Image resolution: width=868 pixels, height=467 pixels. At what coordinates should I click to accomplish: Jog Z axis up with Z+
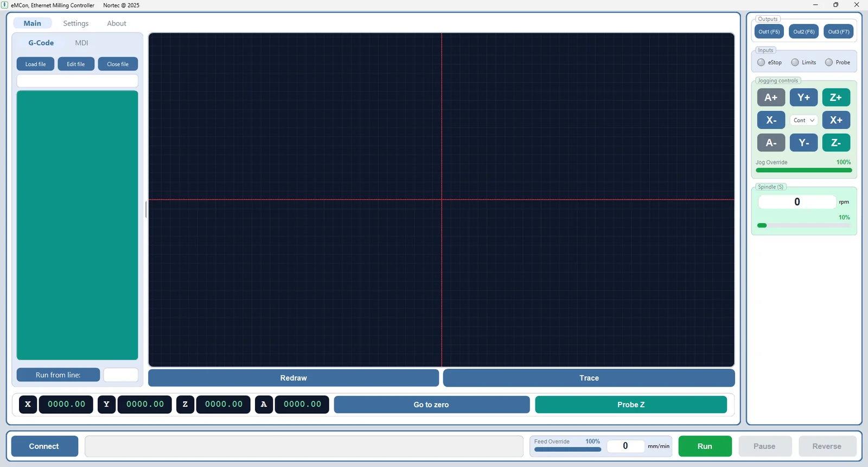coord(836,98)
